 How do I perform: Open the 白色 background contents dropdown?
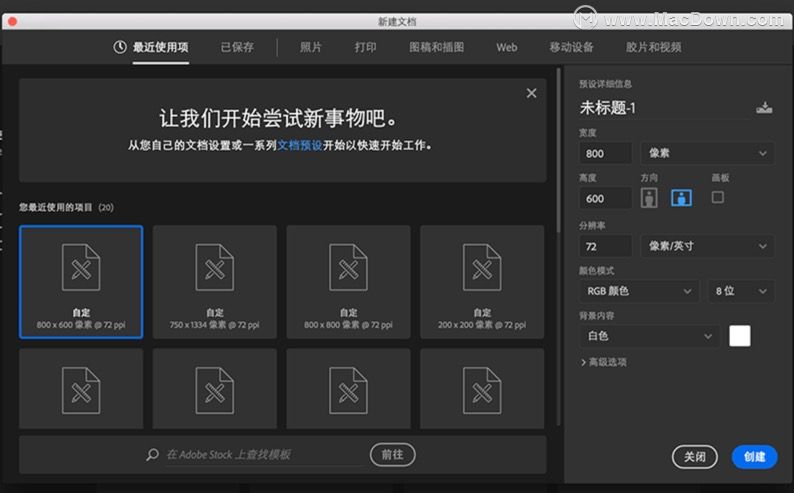point(649,336)
